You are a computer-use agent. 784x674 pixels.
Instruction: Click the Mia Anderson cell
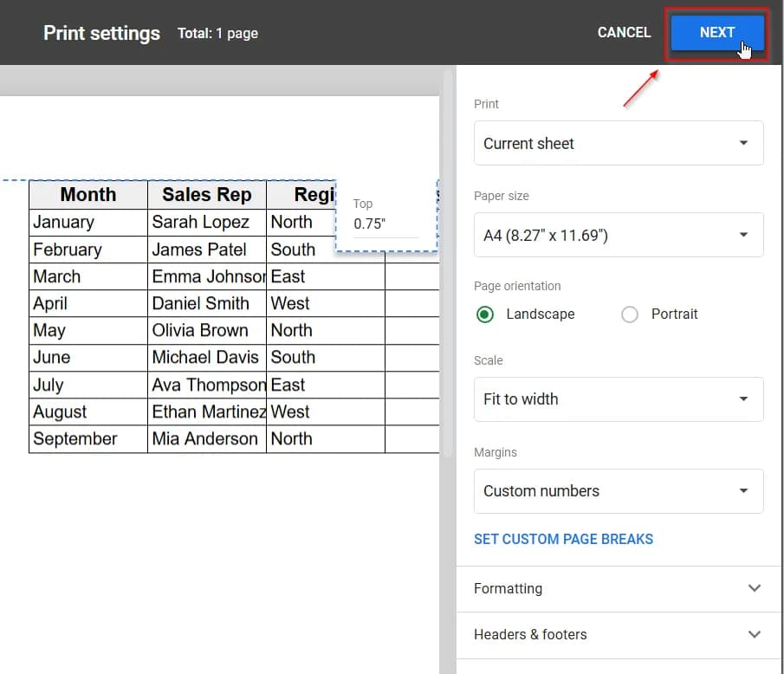[x=207, y=439]
